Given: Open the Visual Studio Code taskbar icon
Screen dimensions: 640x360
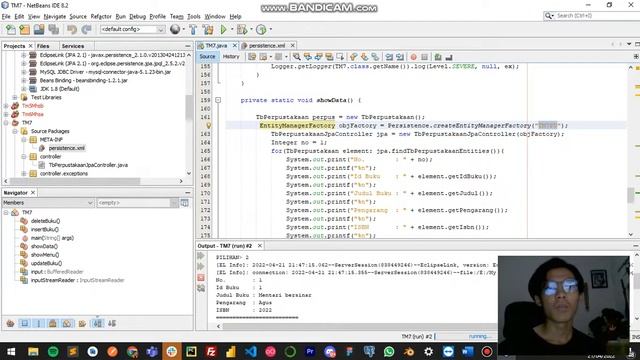Looking at the screenshot, I should click(x=251, y=351).
